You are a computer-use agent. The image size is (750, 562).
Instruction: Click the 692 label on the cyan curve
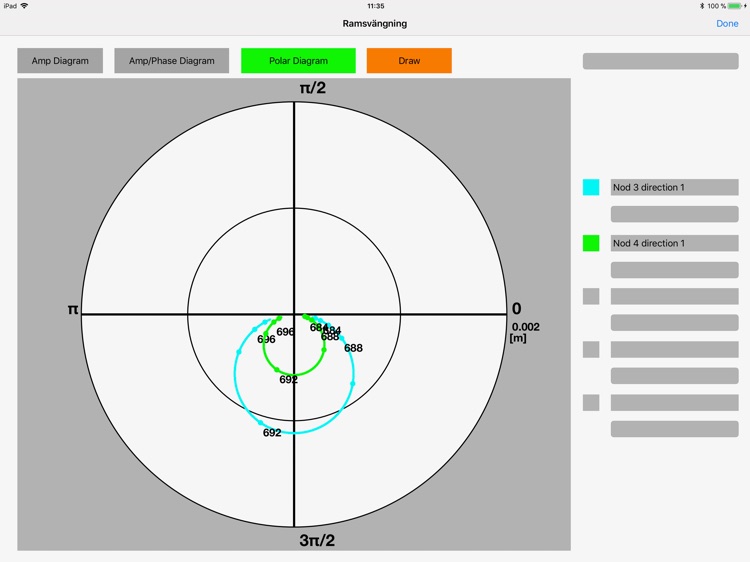tap(272, 433)
